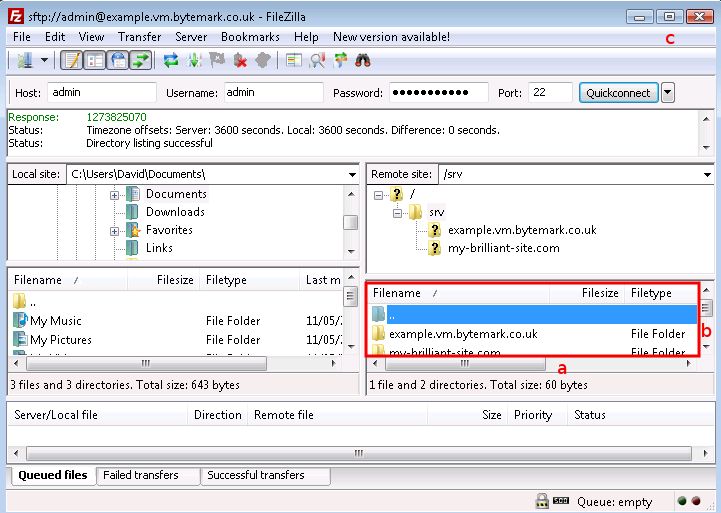Select example.vm.bytemark.co.uk in remote tree
Screen dimensions: 721x513
(x=522, y=230)
